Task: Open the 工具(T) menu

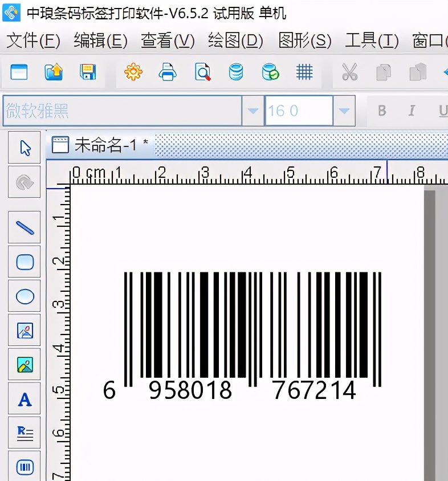Action: click(x=372, y=41)
